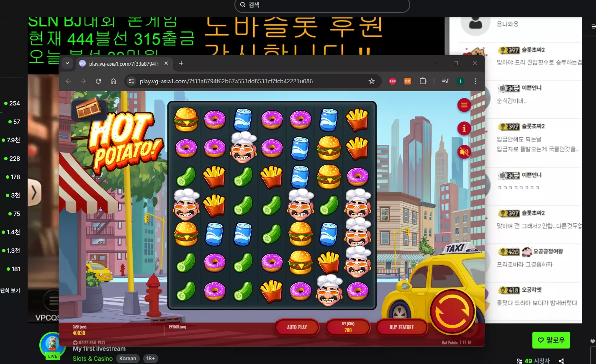596x364 pixels.
Task: Click the cash balance value 40030
Action: tap(79, 333)
